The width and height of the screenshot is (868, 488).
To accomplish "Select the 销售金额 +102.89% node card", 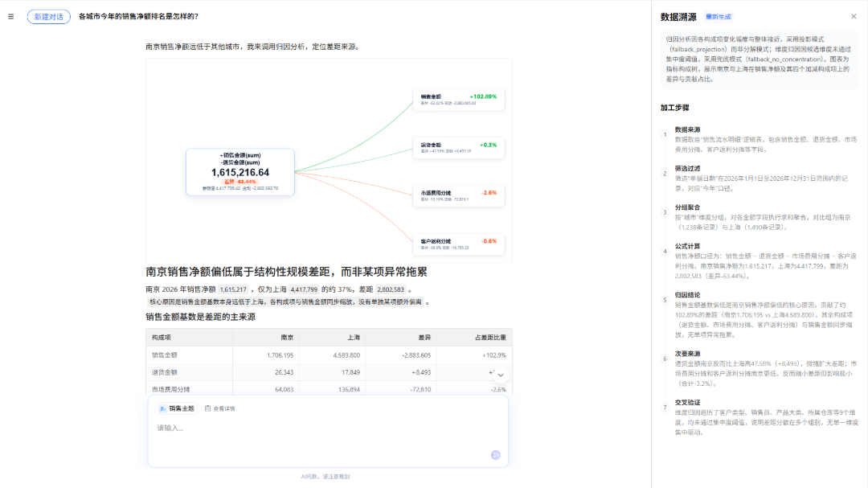I will [x=459, y=99].
